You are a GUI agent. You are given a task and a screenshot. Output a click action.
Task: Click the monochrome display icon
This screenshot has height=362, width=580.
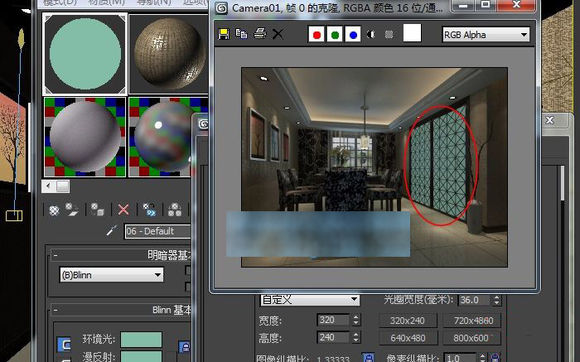[x=389, y=34]
